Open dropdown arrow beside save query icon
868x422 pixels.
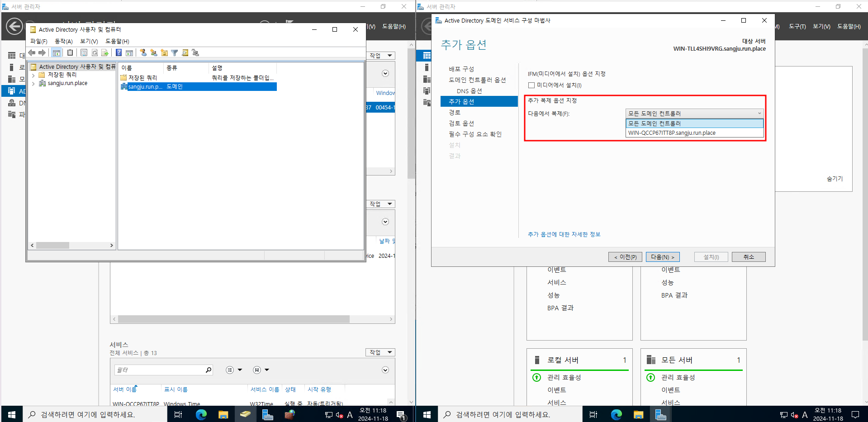(x=267, y=370)
